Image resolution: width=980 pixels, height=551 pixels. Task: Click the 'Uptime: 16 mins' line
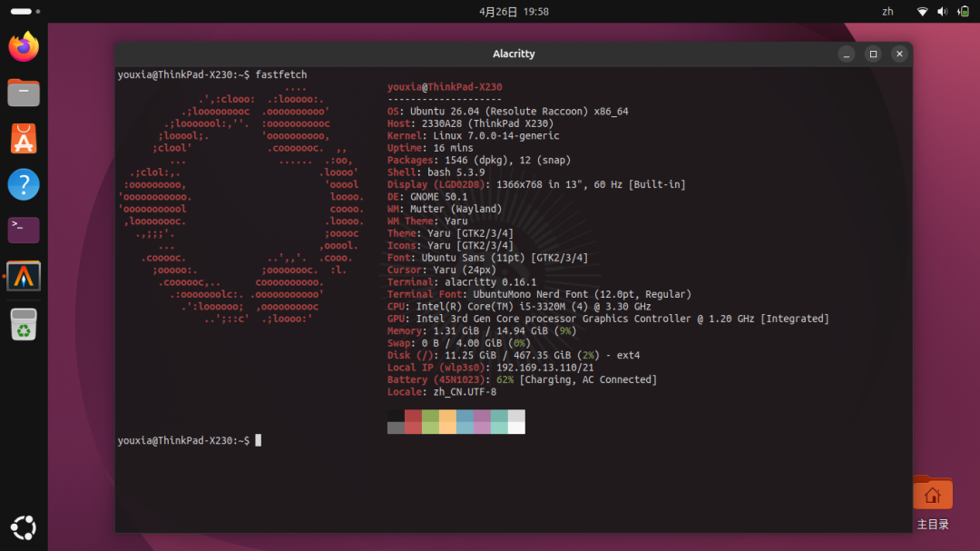(x=430, y=148)
